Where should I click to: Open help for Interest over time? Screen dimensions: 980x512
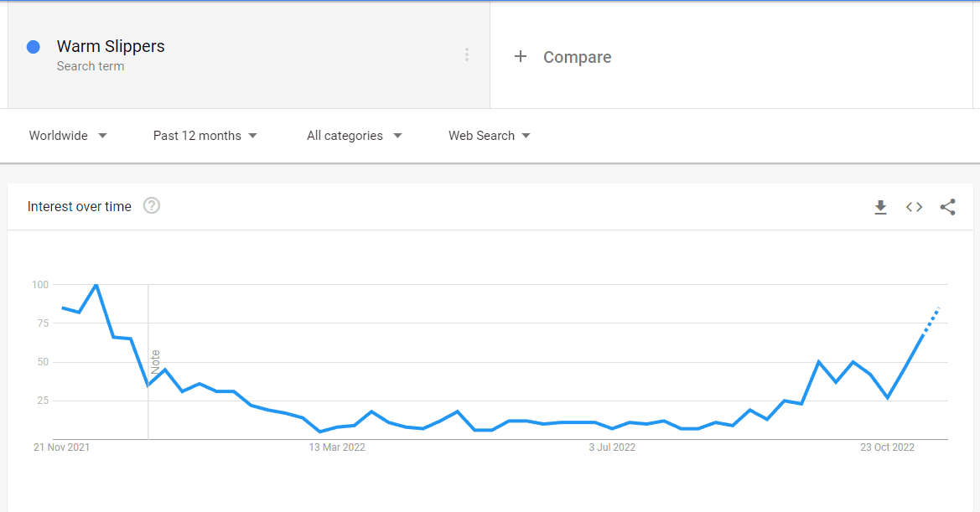pos(151,205)
